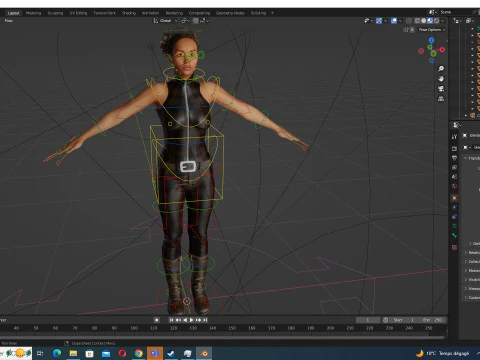Image resolution: width=480 pixels, height=360 pixels.
Task: Toggle snapping magnet in viewport header
Action: coord(196,21)
